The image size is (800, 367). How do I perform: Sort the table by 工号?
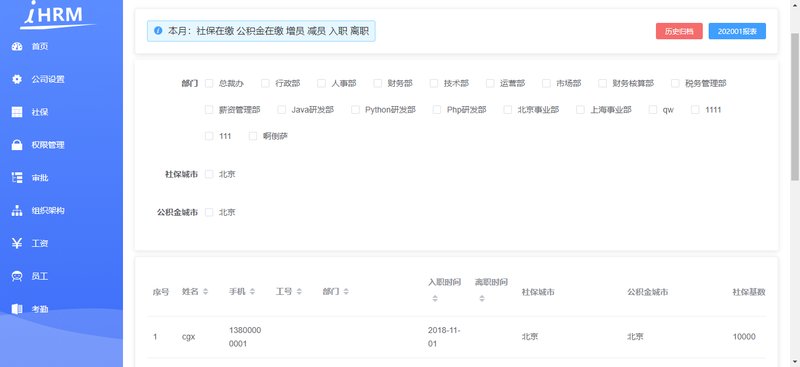tap(299, 291)
